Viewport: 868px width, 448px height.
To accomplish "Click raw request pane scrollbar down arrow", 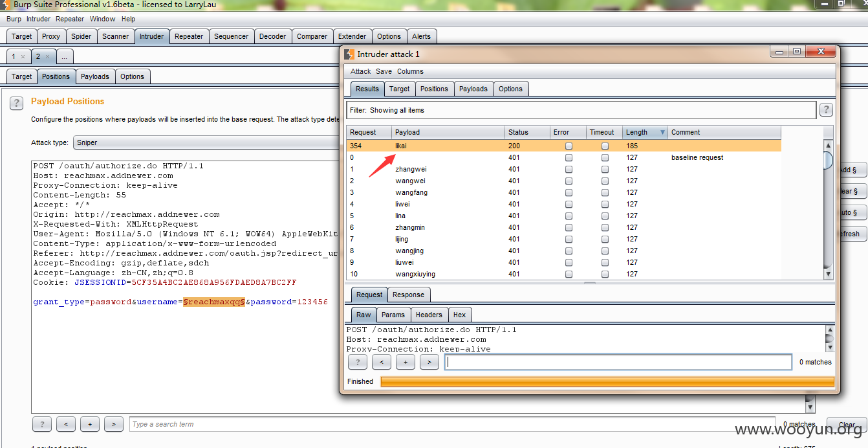I will [x=830, y=348].
